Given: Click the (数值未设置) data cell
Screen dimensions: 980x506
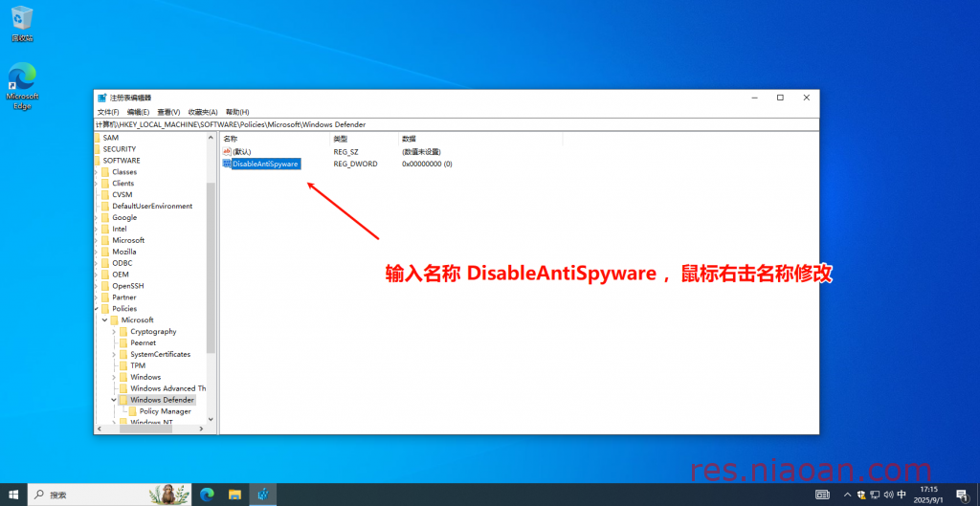Looking at the screenshot, I should [x=421, y=152].
